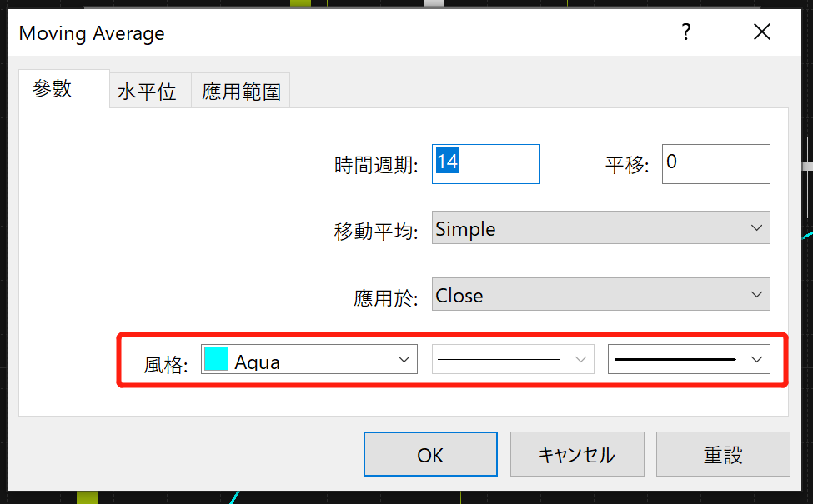Click the 平移 input field

click(x=715, y=164)
